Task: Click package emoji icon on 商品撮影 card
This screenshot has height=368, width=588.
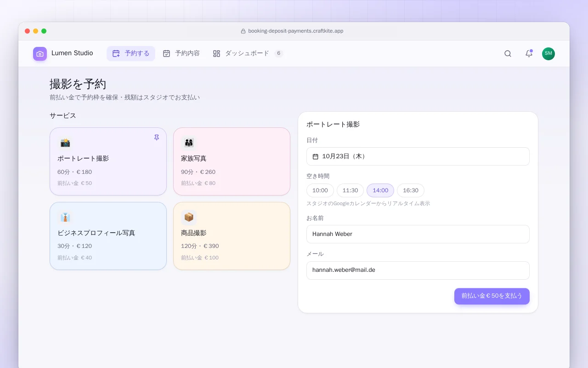Action: (x=189, y=217)
